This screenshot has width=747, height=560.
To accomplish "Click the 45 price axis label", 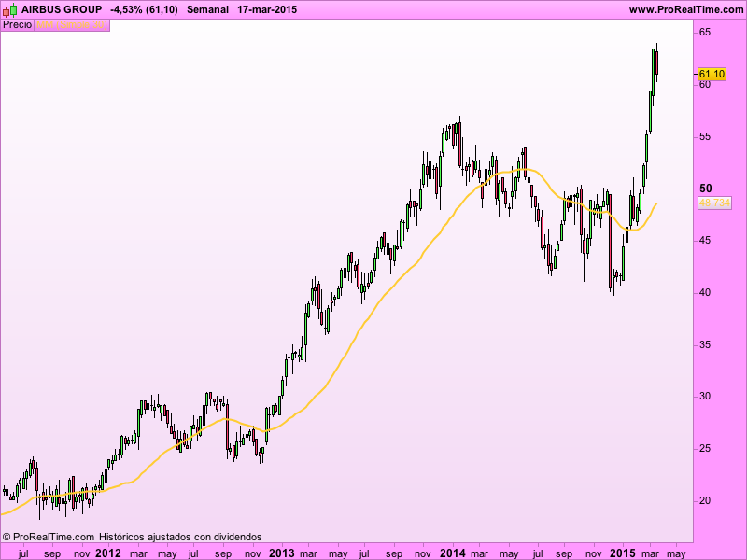I will coord(705,241).
